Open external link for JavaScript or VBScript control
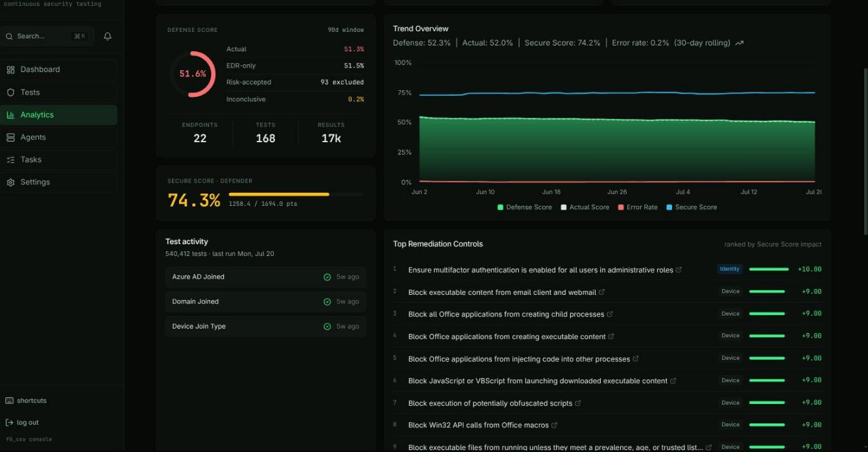Screen dimensions: 868x452 [x=673, y=381]
